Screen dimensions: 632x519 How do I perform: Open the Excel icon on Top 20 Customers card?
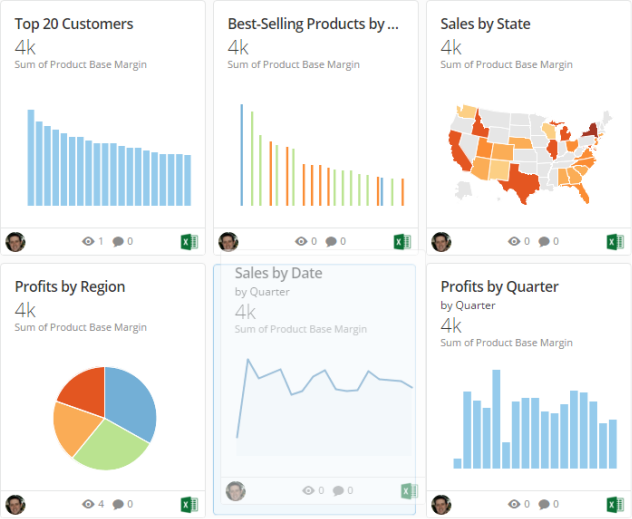click(x=189, y=242)
